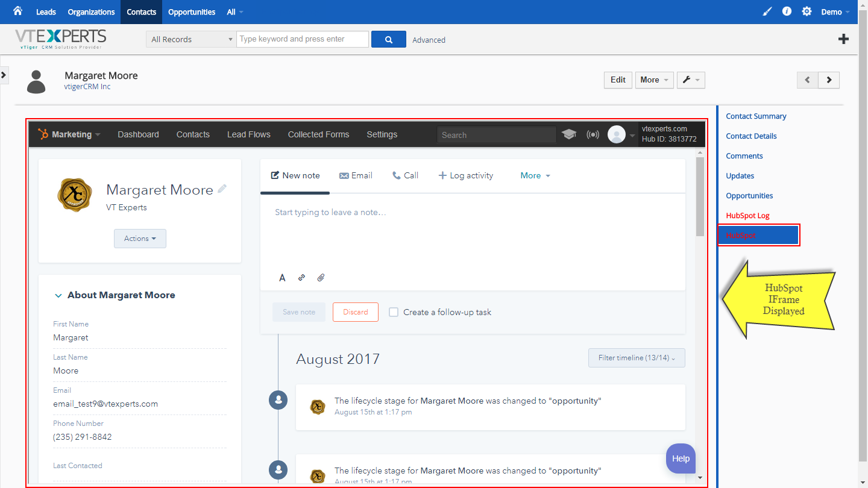Open HubSpot user account avatar
The image size is (868, 488).
617,134
